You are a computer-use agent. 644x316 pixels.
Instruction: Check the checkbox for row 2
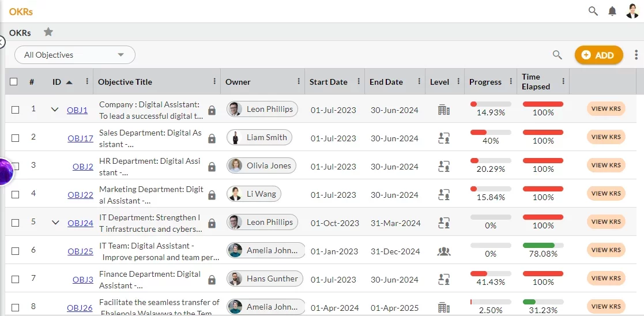(x=16, y=138)
